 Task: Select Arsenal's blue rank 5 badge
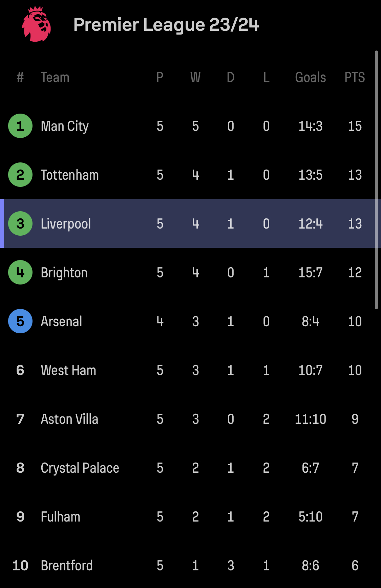pos(20,321)
